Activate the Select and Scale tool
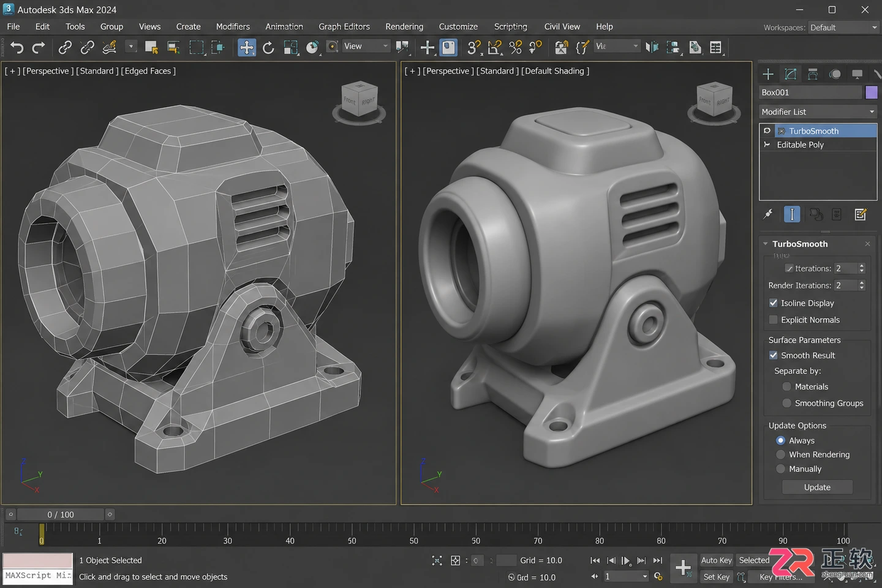The image size is (882, 588). tap(291, 47)
